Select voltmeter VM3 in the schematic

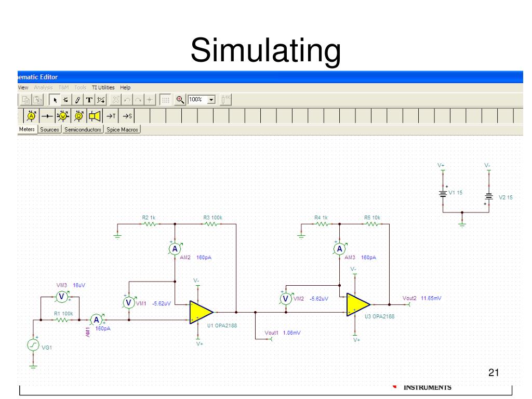click(x=62, y=297)
